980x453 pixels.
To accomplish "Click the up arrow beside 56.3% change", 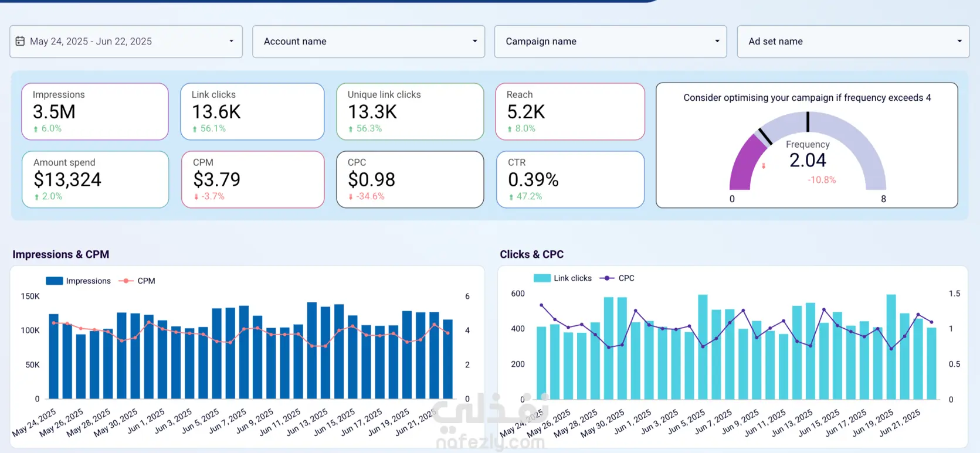I will point(351,129).
